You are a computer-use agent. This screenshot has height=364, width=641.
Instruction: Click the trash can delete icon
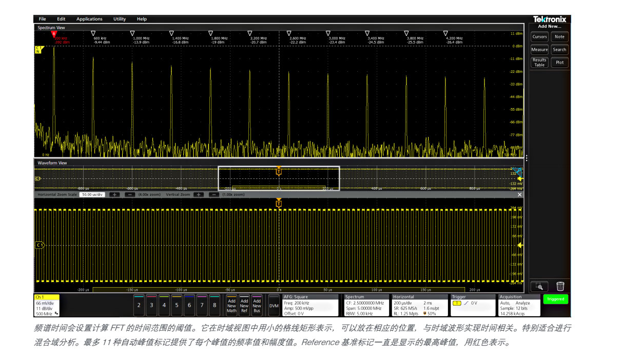click(x=560, y=286)
